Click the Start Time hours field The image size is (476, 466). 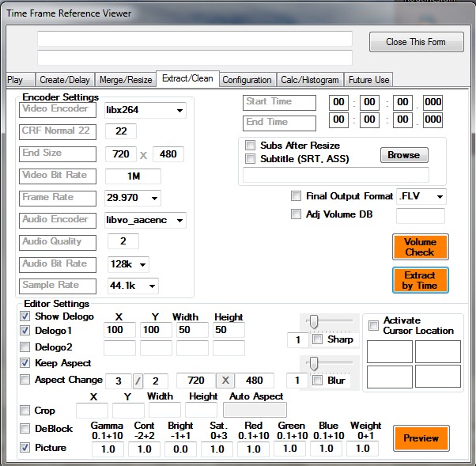click(338, 102)
